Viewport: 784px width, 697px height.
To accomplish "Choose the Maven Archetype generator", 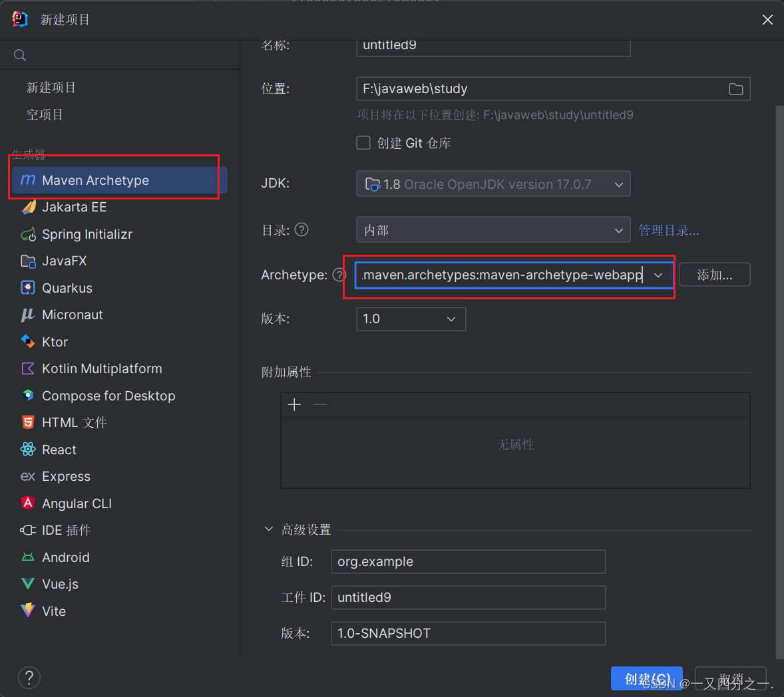I will coord(120,180).
